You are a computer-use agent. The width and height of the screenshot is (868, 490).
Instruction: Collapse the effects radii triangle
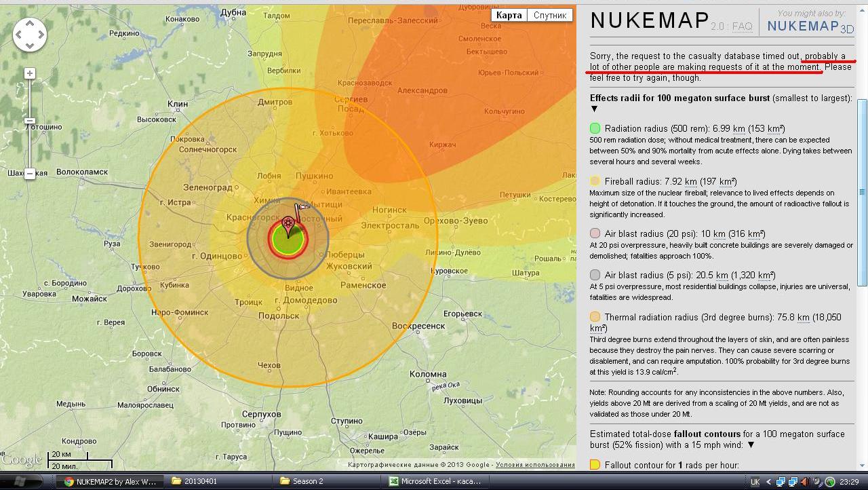coord(595,109)
